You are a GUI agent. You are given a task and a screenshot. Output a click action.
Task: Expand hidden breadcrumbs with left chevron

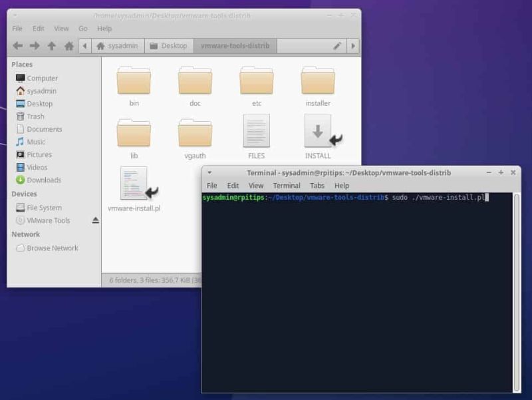[x=84, y=46]
